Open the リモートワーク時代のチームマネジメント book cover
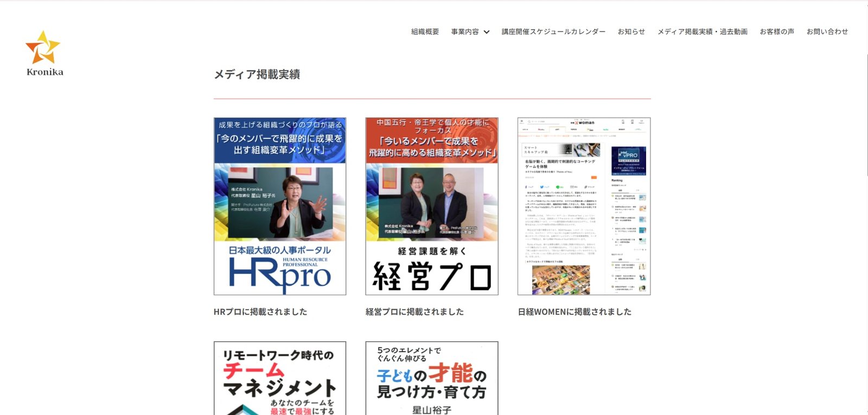Screen dimensions: 868x415 pyautogui.click(x=280, y=378)
